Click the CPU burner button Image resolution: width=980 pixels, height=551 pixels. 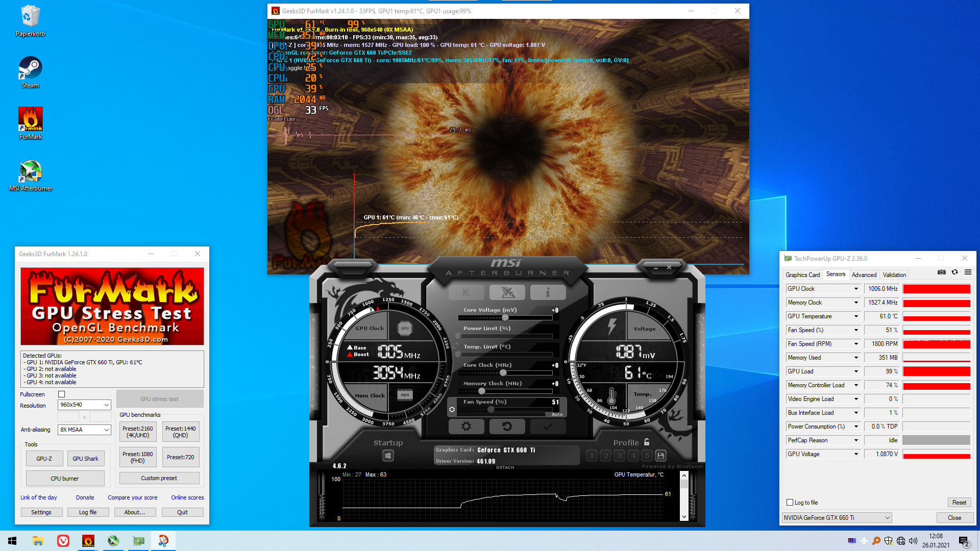click(65, 479)
